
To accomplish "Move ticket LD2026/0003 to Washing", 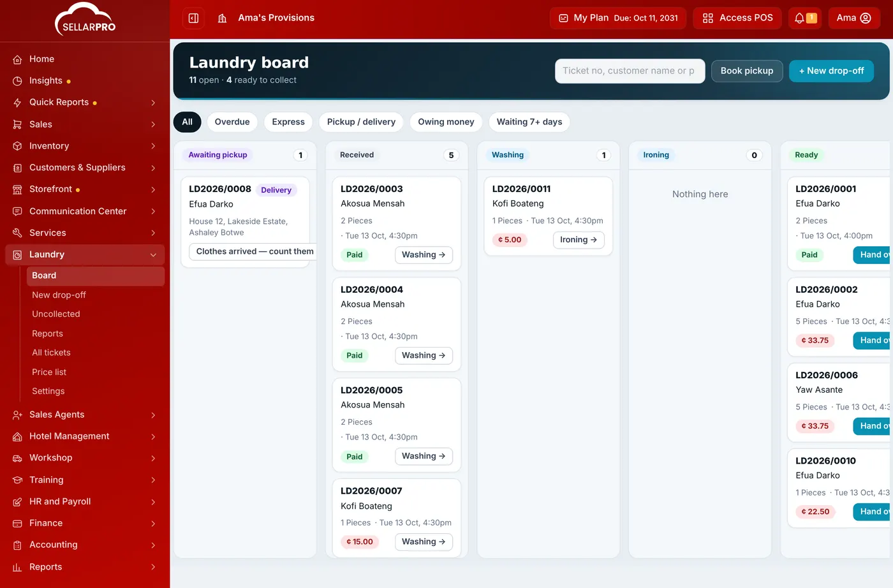I will [x=424, y=255].
